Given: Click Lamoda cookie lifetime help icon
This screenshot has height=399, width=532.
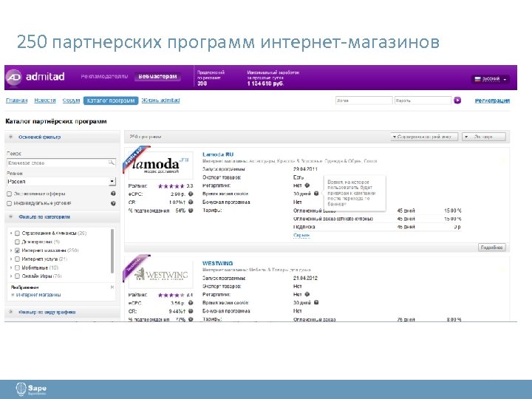Looking at the screenshot, I should point(316,194).
